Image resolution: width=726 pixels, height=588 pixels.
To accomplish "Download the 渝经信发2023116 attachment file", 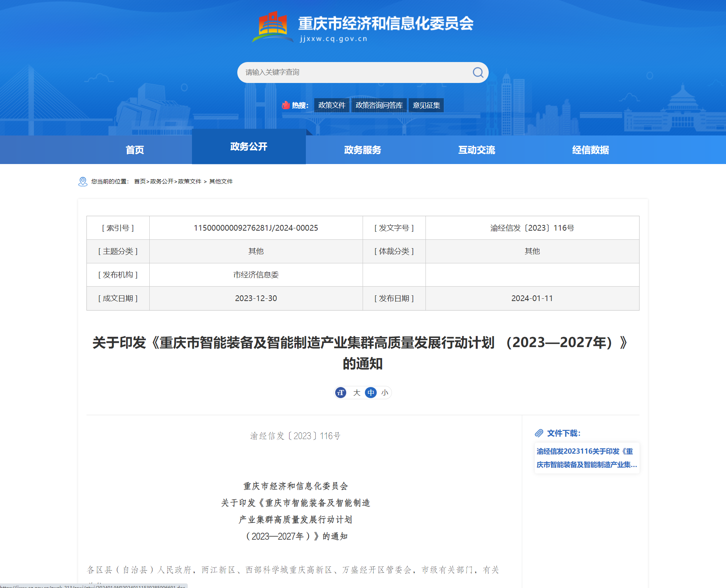I will click(x=586, y=458).
